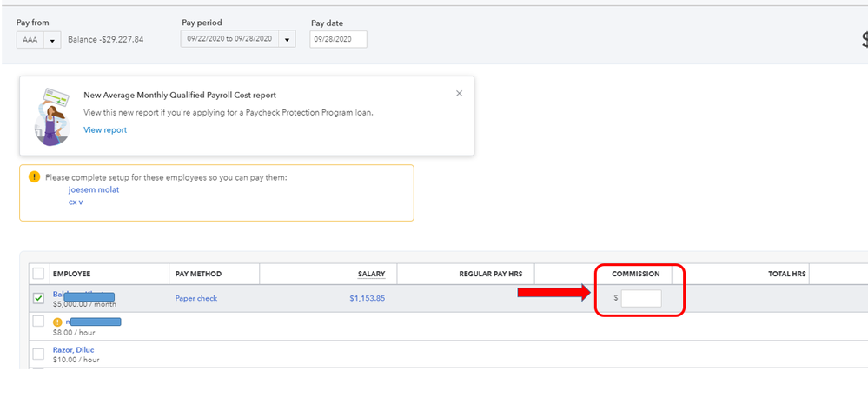Click the cx v employee link
This screenshot has height=411, width=868.
[76, 202]
